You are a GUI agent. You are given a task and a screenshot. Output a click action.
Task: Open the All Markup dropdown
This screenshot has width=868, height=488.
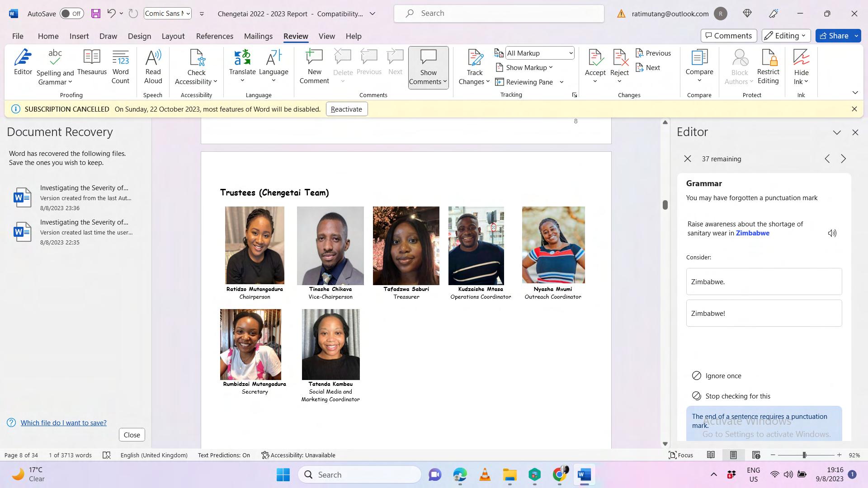point(540,53)
